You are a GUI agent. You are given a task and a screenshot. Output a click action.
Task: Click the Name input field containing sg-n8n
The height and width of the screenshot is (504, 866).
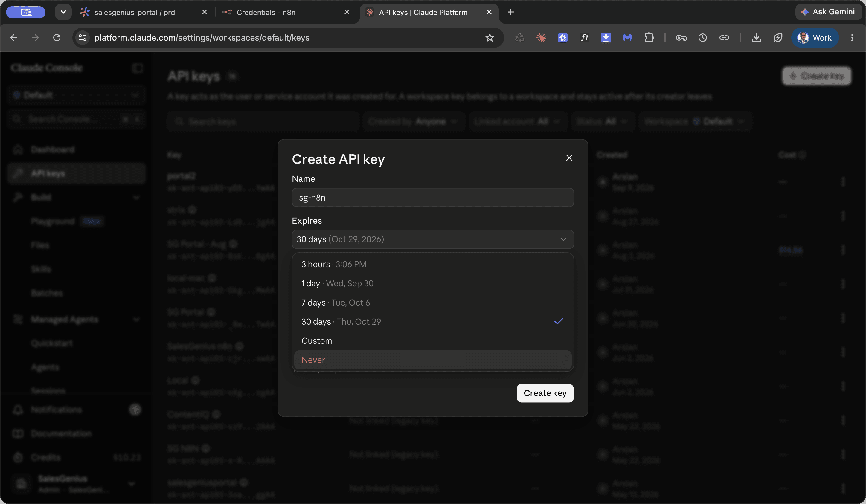click(x=433, y=198)
